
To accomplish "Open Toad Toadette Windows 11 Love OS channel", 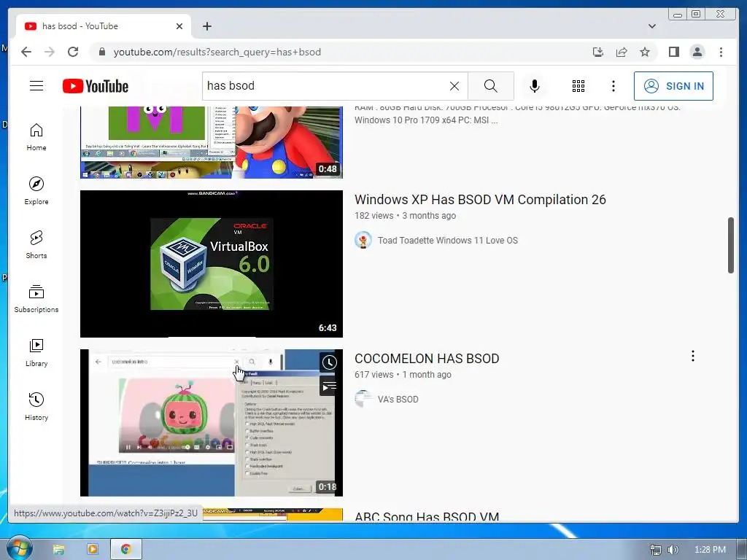I will (447, 241).
